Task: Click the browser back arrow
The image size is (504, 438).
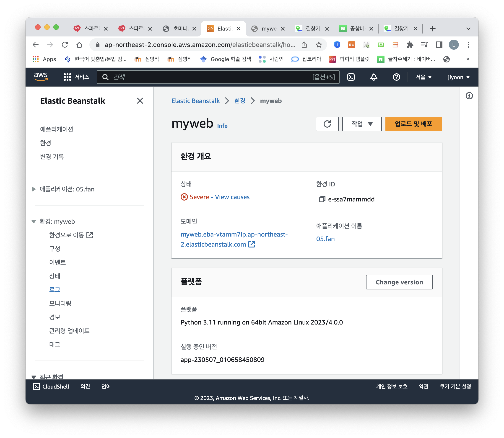Action: click(36, 45)
